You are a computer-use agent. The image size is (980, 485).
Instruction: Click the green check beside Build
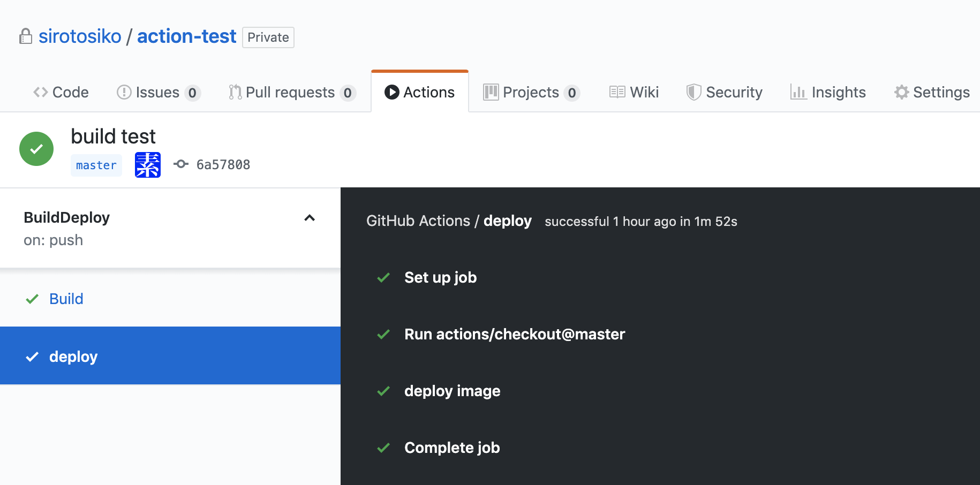(x=32, y=299)
